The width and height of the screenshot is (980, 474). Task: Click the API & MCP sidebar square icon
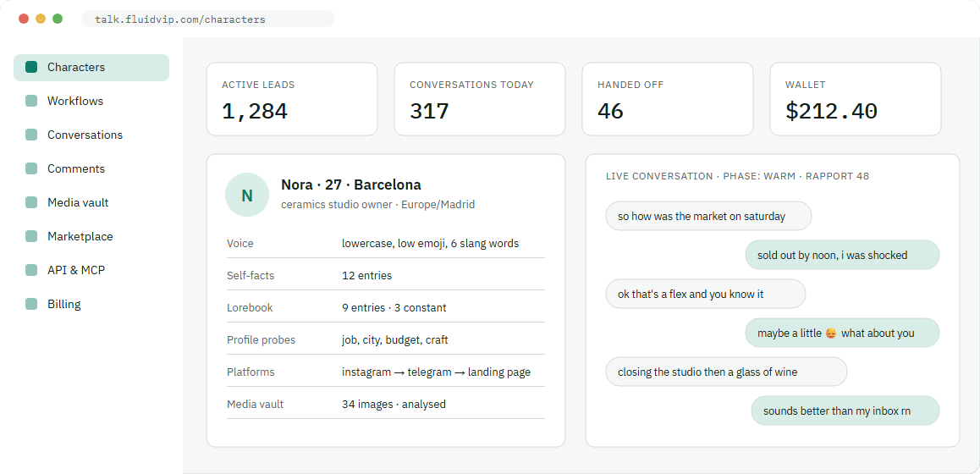[31, 270]
